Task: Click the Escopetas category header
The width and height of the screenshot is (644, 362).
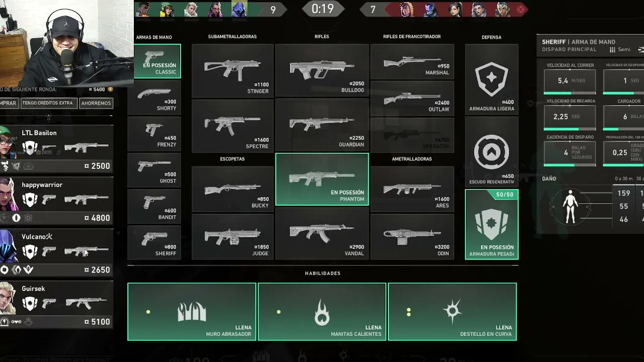Action: click(x=232, y=159)
